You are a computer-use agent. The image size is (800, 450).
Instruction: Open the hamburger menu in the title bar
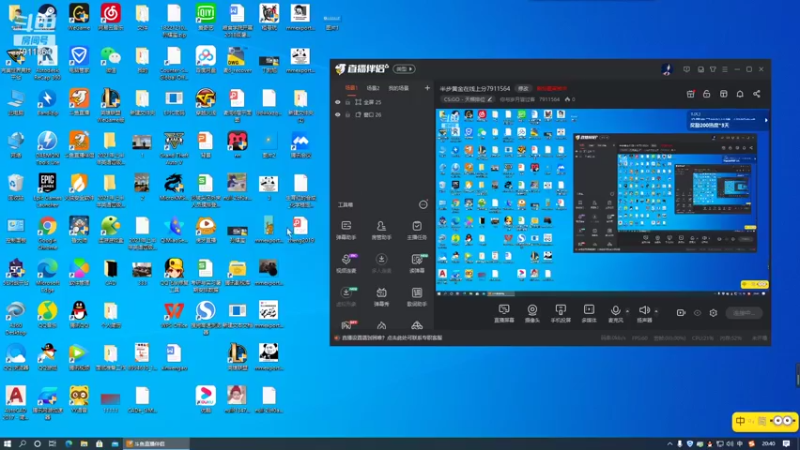tap(724, 69)
